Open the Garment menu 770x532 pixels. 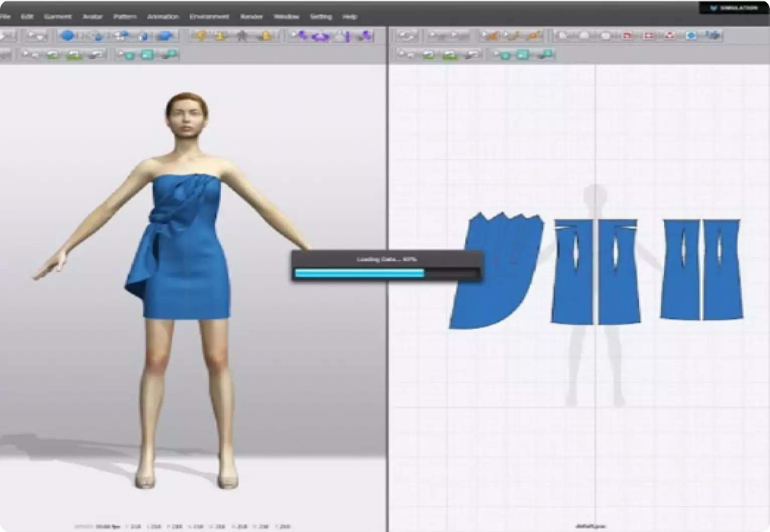coord(58,17)
